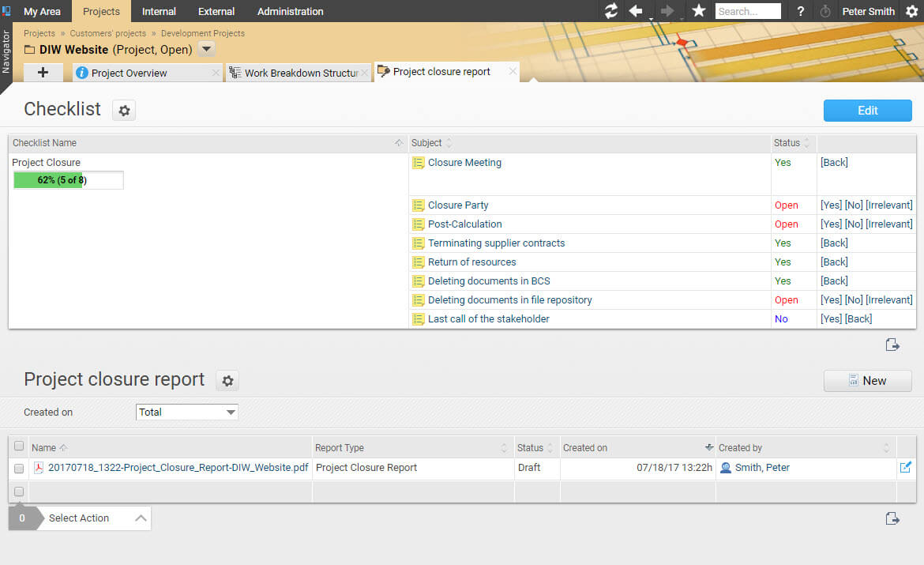Click the Project Closure progress bar
Viewport: 924px width, 565px height.
pos(68,180)
